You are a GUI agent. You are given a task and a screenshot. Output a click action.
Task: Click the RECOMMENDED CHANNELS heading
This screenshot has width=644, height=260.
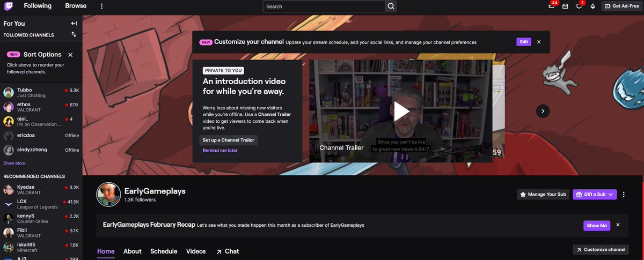[x=34, y=176]
